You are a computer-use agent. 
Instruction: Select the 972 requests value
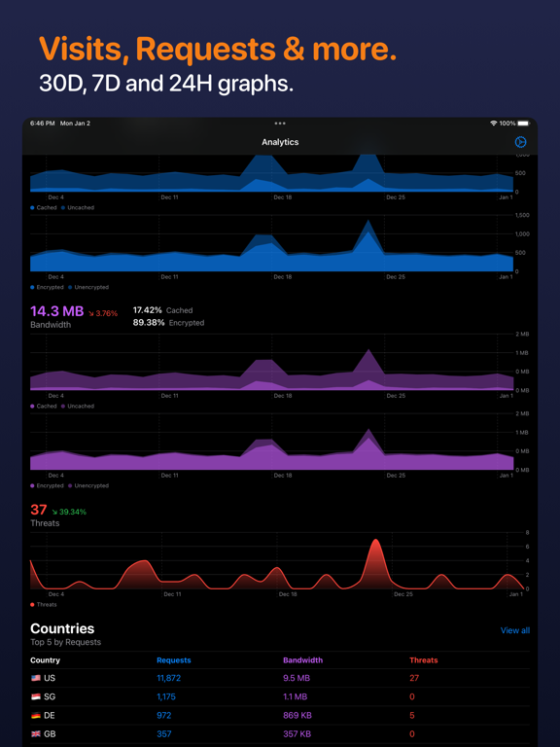pos(163,715)
